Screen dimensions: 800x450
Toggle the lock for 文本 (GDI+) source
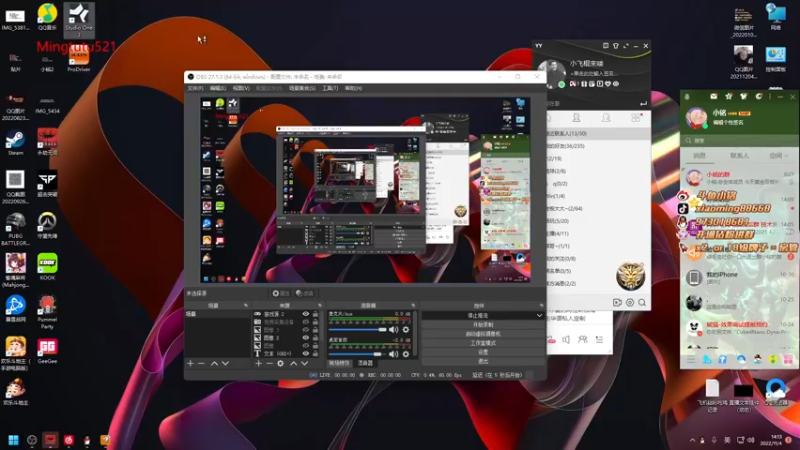(x=315, y=354)
